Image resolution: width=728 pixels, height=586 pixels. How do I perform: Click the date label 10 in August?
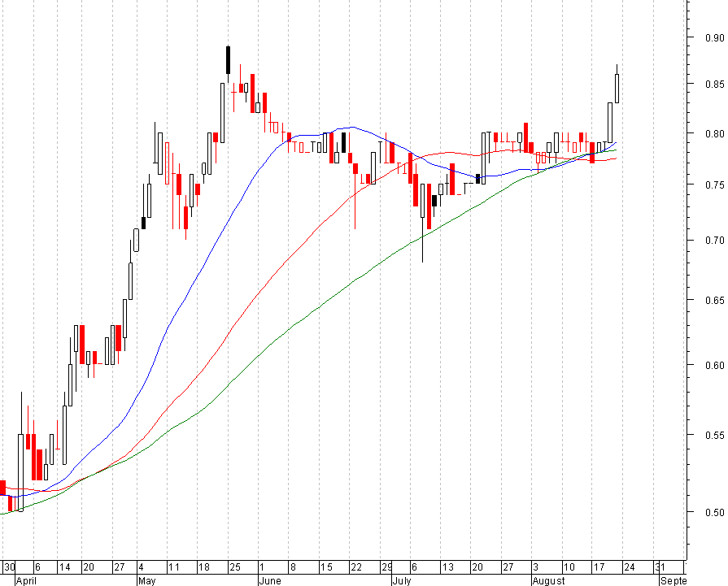(x=569, y=567)
